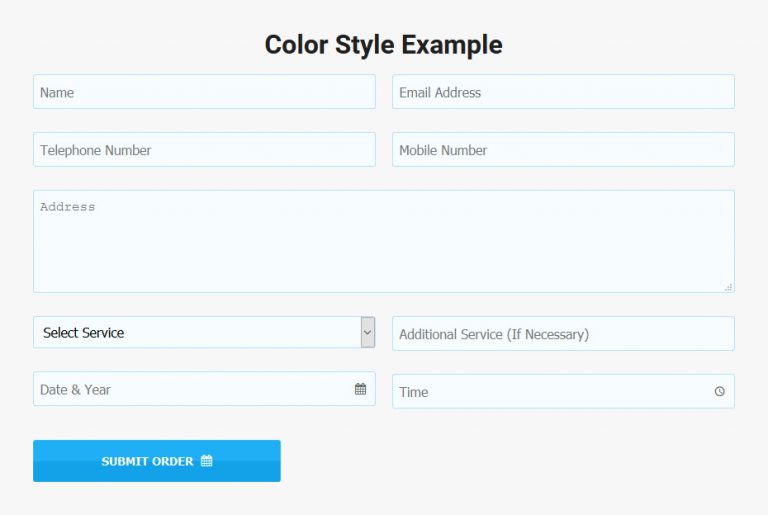768x515 pixels.
Task: Select the Telephone Number field
Action: point(204,150)
